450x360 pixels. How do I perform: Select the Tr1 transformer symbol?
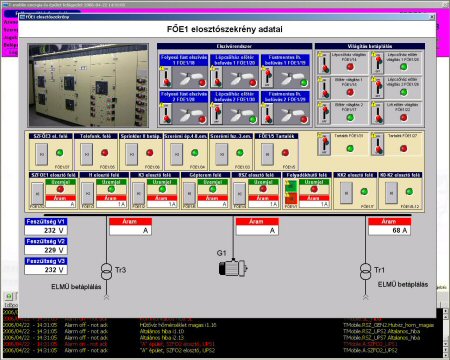(x=366, y=271)
